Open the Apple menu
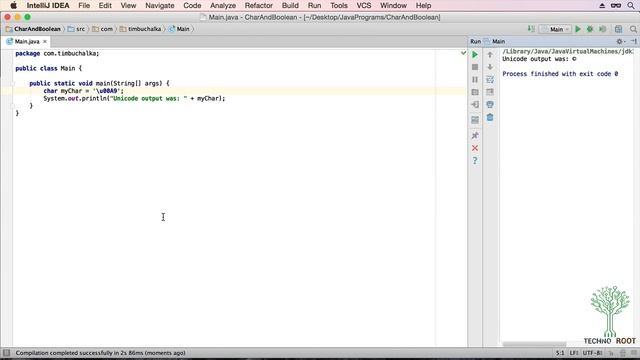 (13, 6)
